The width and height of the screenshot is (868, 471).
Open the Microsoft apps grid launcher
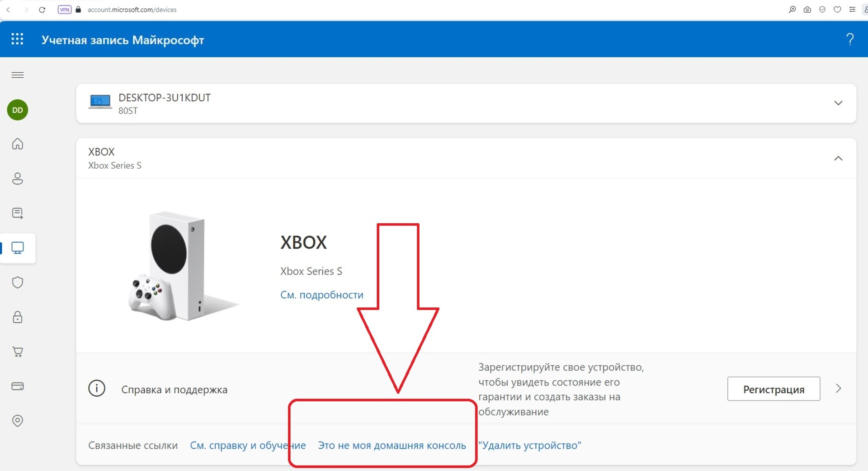click(x=17, y=39)
